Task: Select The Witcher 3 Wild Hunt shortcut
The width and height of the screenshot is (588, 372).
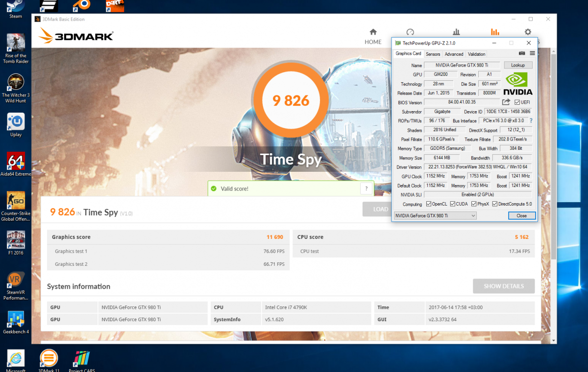Action: [16, 88]
